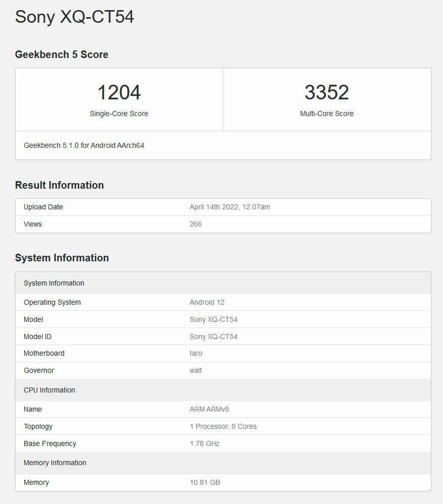
Task: Click the Model ID label
Action: tap(38, 337)
